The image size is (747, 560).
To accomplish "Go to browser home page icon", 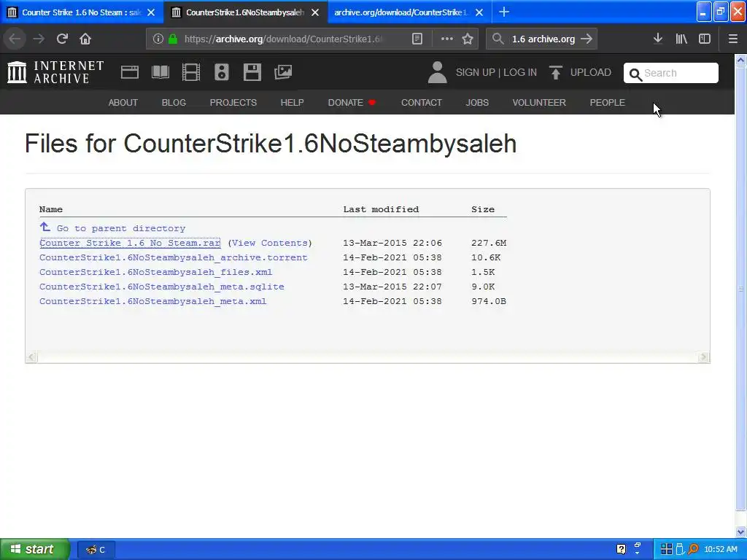I will (85, 39).
